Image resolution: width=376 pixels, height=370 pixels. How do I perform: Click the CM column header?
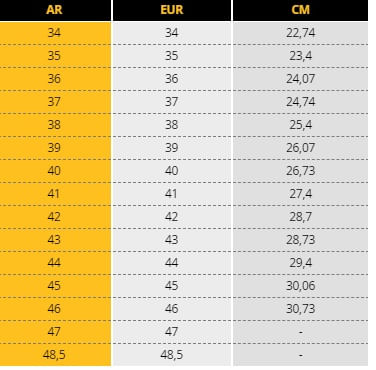[x=300, y=10]
